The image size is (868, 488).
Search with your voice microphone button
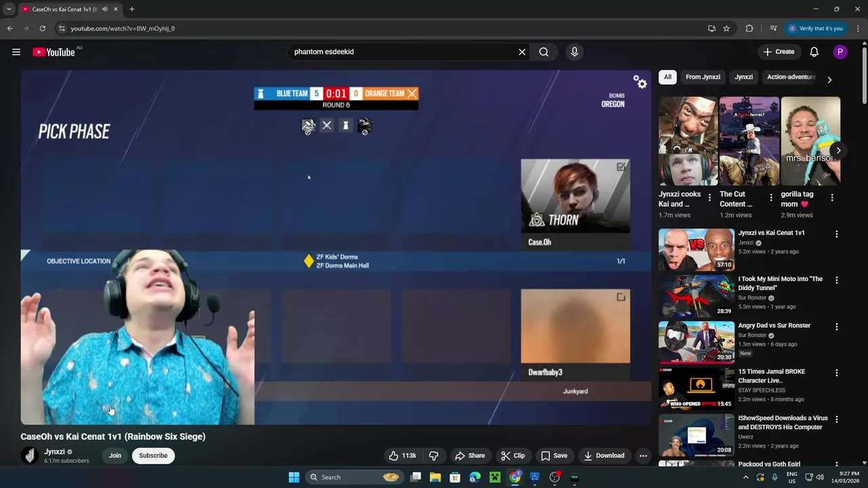pyautogui.click(x=574, y=52)
